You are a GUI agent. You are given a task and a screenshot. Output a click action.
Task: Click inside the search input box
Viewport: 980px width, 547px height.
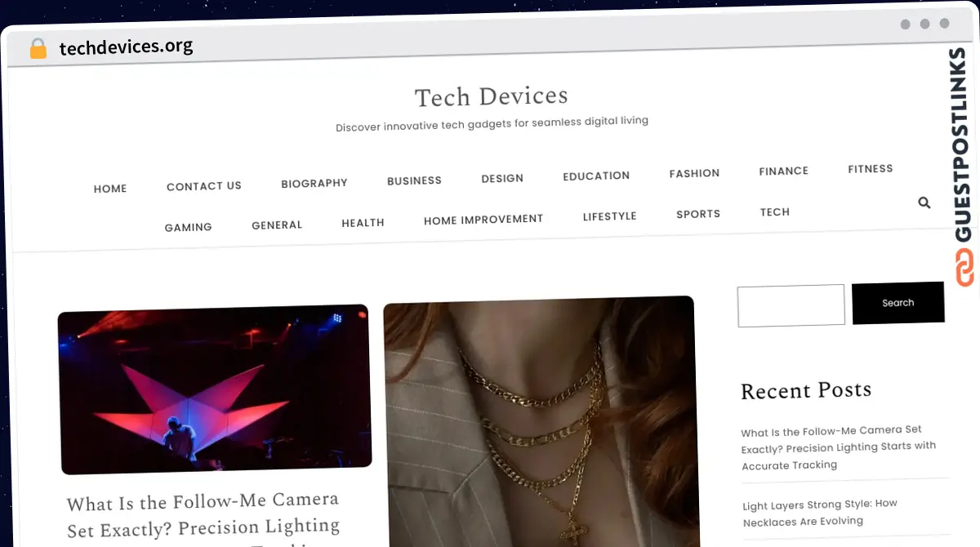click(790, 305)
